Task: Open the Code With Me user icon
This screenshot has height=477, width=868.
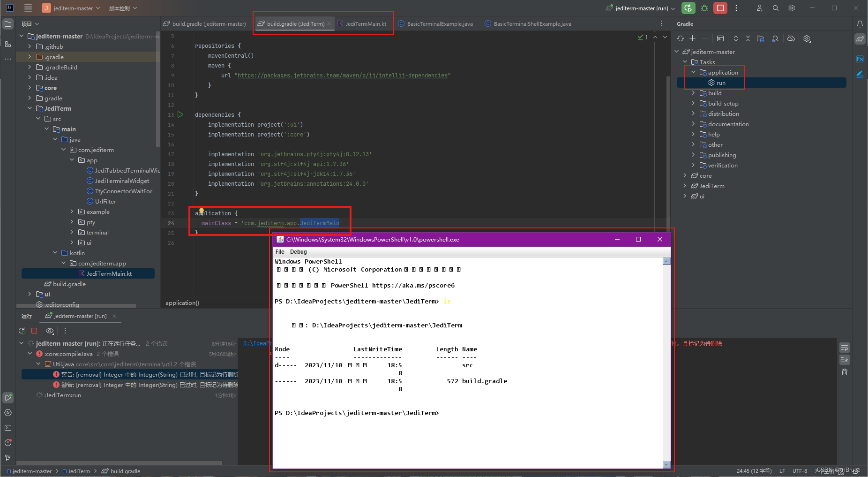Action: click(x=760, y=8)
